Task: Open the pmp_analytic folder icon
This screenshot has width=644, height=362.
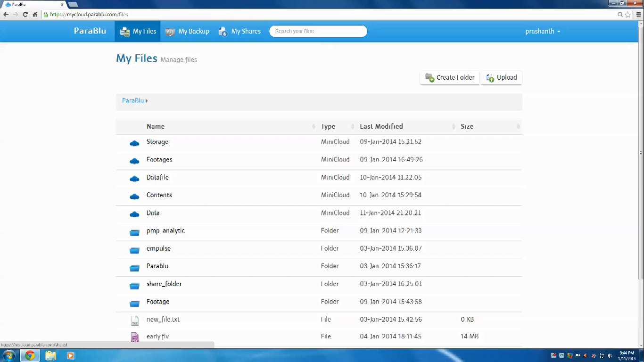Action: [134, 232]
